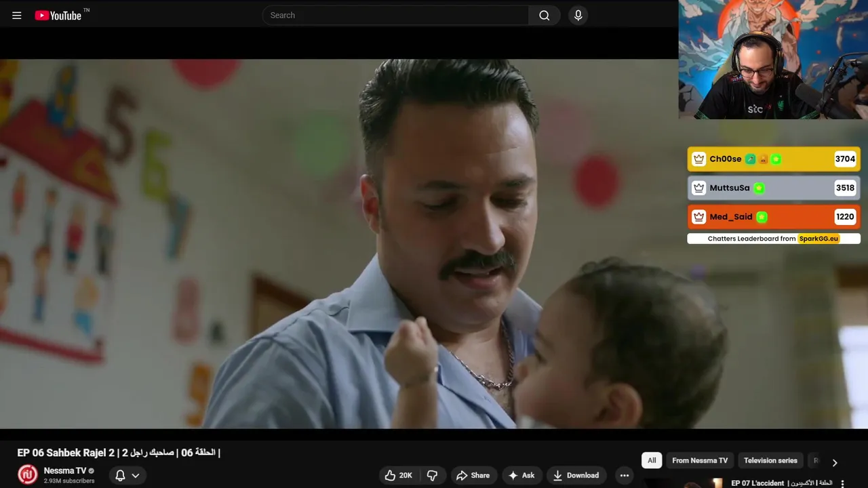
Task: Select Television series chip
Action: click(x=770, y=460)
